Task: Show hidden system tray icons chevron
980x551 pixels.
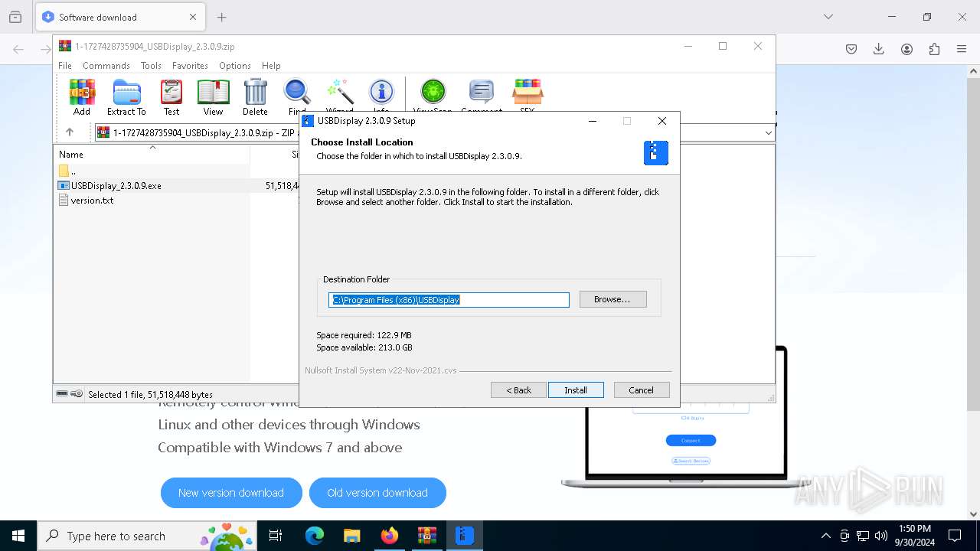Action: click(825, 536)
